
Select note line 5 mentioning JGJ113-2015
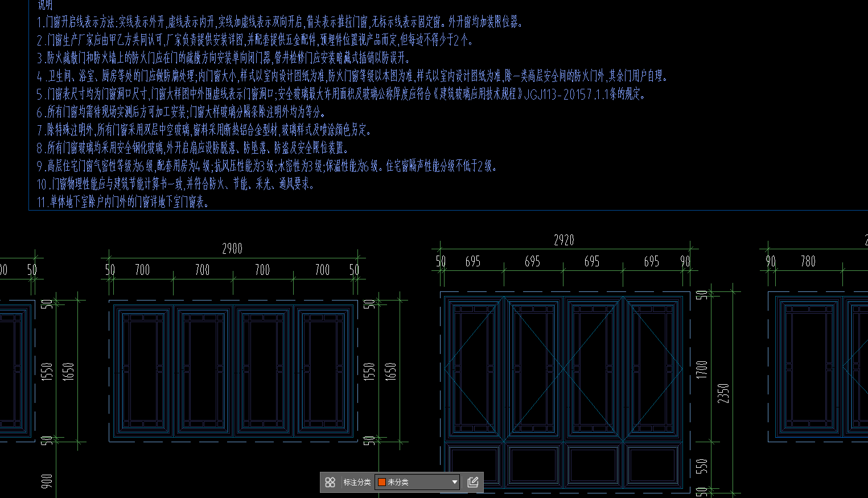point(342,94)
